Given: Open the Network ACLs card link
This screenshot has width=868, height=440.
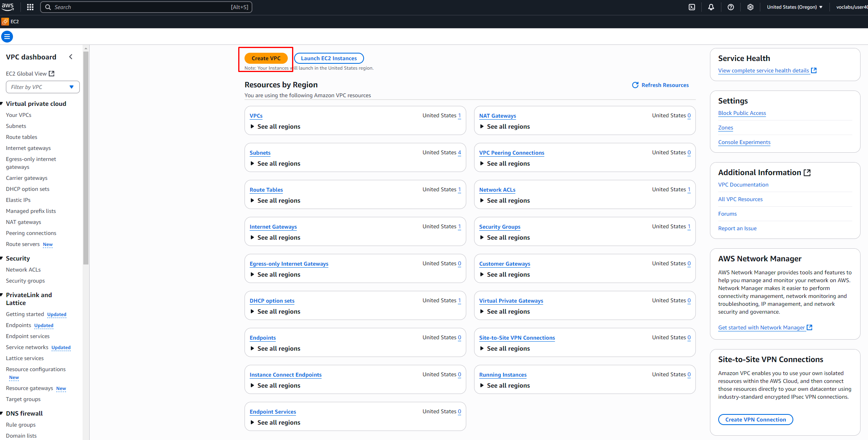Looking at the screenshot, I should [497, 190].
